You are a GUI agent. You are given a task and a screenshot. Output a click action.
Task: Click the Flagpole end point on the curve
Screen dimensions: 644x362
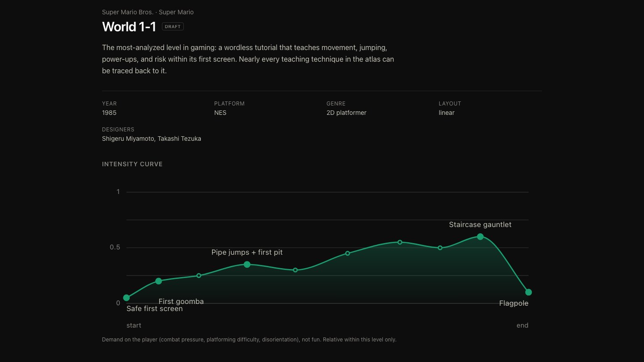(529, 292)
